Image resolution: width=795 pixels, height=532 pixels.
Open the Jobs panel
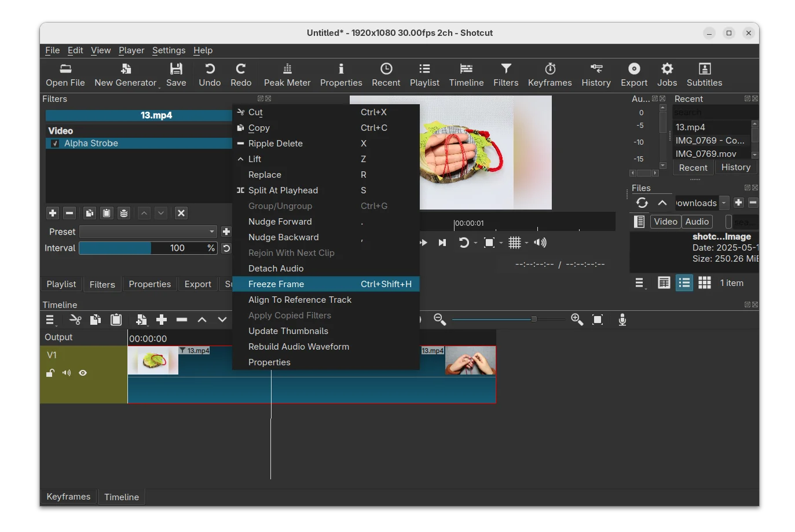click(667, 75)
